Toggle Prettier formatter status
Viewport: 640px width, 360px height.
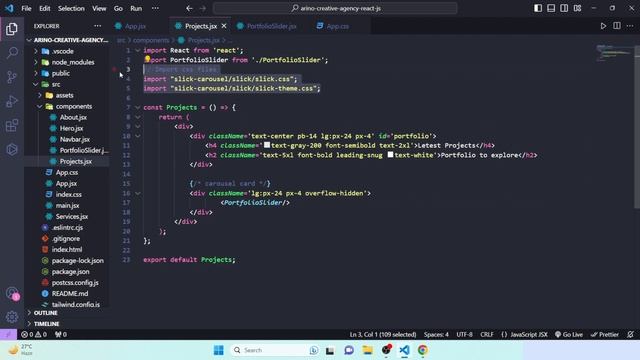pos(604,334)
